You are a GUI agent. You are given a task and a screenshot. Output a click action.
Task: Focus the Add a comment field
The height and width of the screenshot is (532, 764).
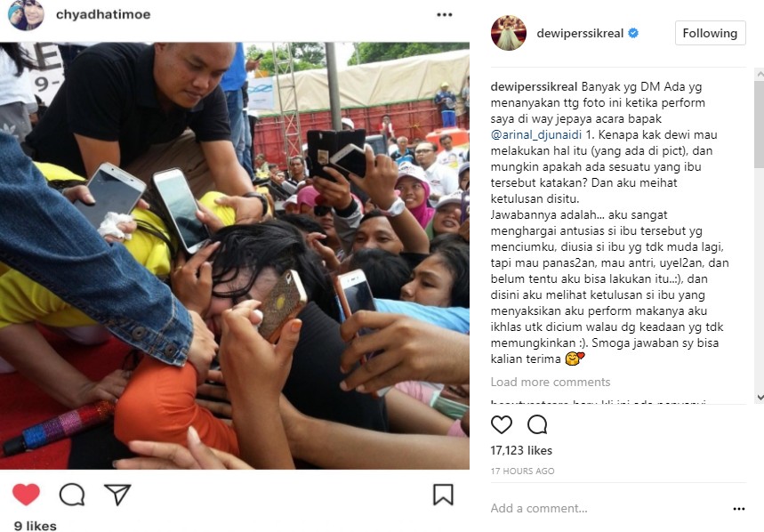(608, 509)
